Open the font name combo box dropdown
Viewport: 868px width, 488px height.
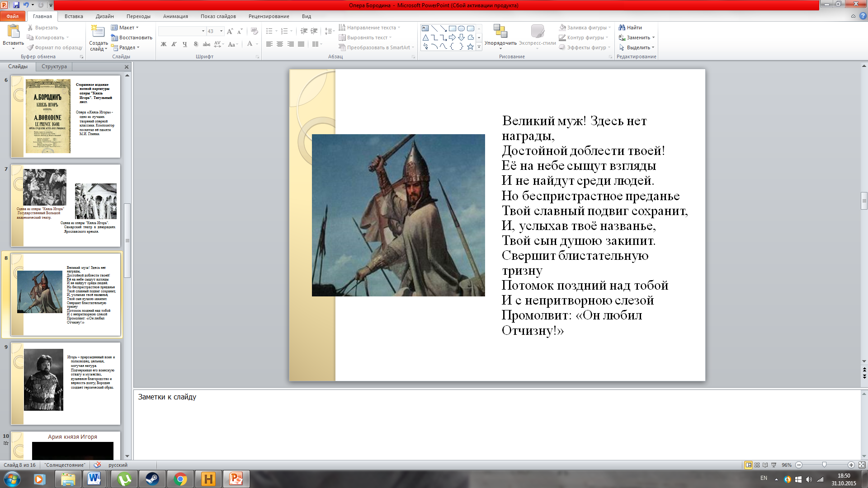[x=203, y=31]
